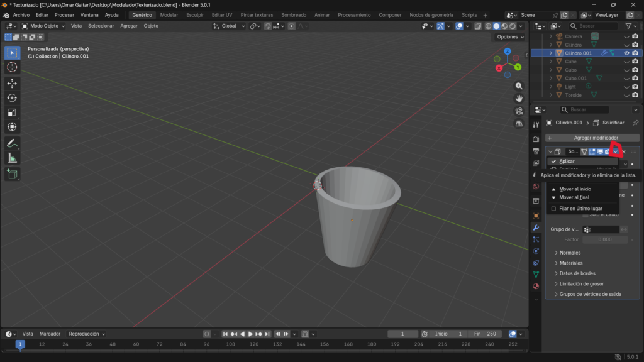Screen dimensions: 644x362
Task: Pick the Annotate pencil tool
Action: pos(12,143)
